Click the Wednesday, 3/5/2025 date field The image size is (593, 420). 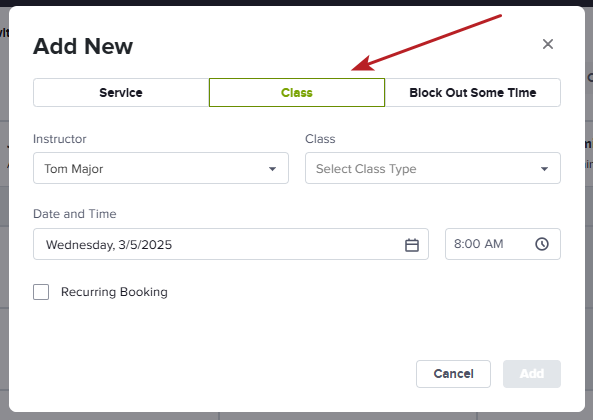pyautogui.click(x=231, y=244)
